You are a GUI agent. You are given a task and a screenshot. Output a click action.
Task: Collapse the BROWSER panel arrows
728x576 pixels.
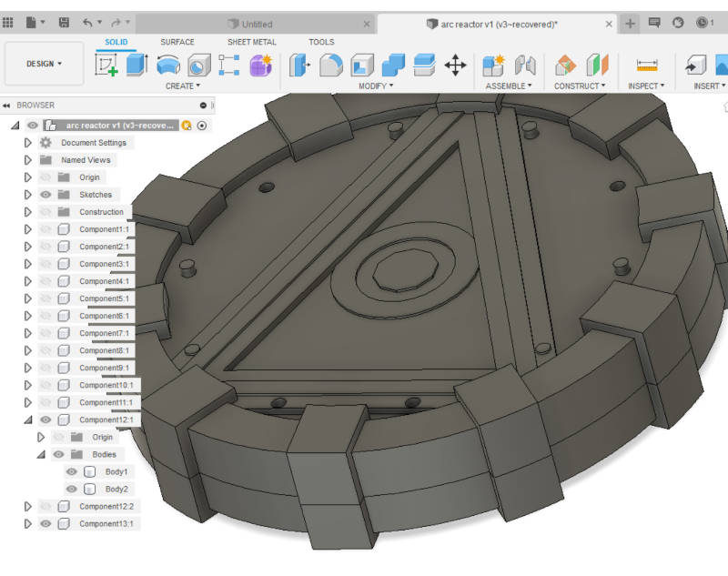pyautogui.click(x=6, y=106)
